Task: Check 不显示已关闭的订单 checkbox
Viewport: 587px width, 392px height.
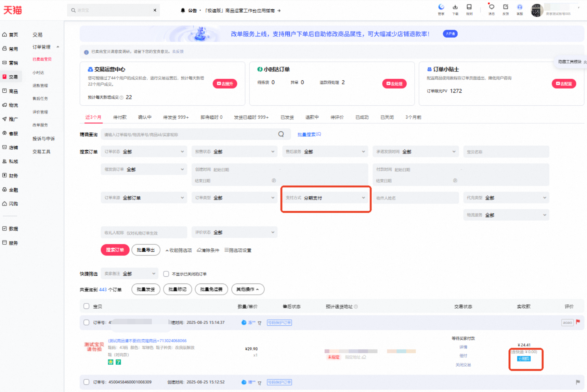Action: [x=166, y=274]
